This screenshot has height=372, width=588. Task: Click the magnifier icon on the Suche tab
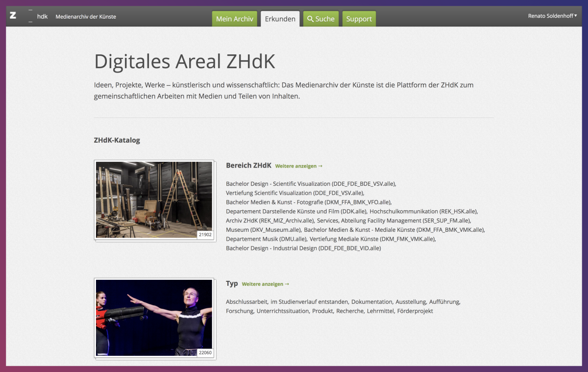pyautogui.click(x=310, y=19)
